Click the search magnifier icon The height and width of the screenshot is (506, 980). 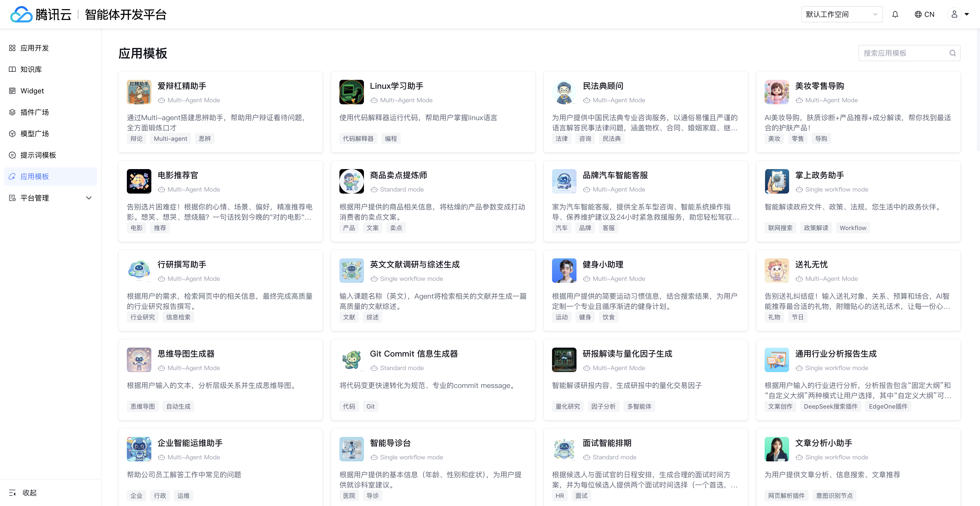pyautogui.click(x=952, y=53)
